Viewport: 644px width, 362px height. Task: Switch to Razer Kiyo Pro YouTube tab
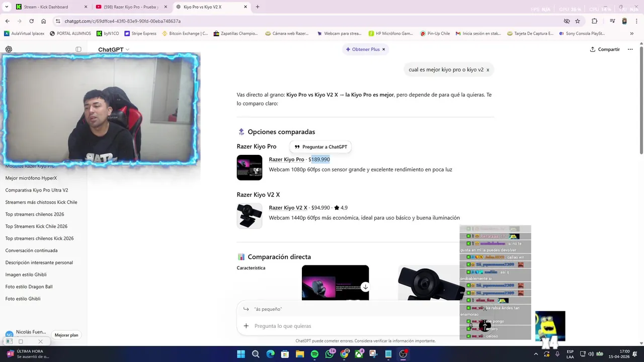click(x=132, y=7)
